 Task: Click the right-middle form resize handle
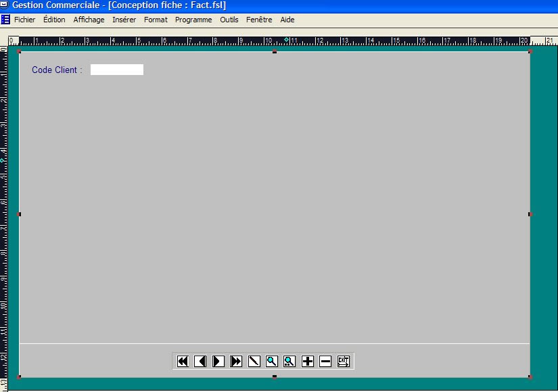(x=530, y=214)
